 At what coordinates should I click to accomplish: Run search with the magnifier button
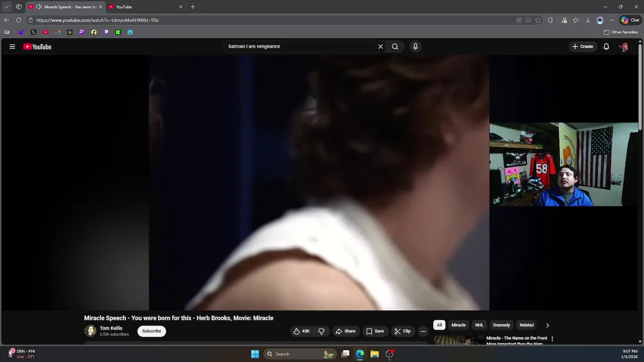(395, 46)
